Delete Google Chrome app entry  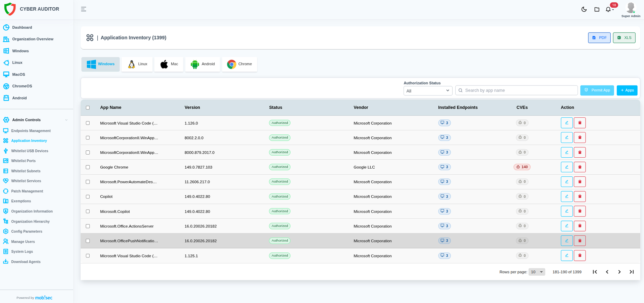click(580, 167)
